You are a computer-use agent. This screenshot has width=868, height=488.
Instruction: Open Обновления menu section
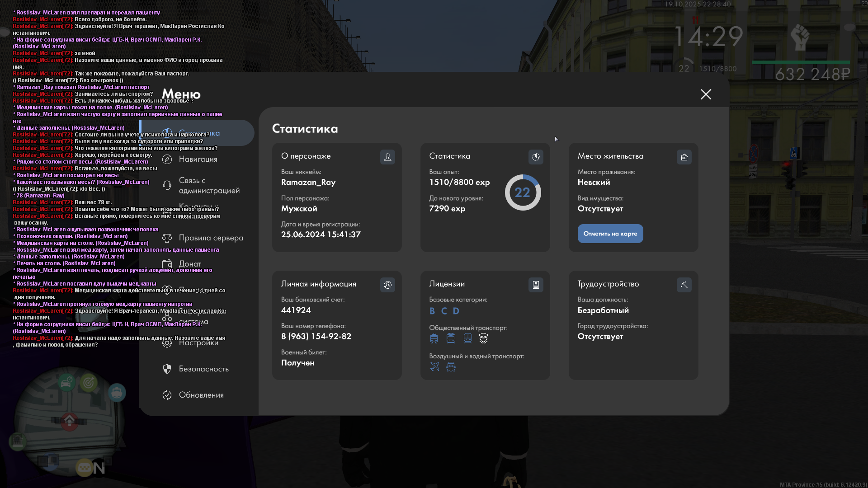pyautogui.click(x=201, y=395)
